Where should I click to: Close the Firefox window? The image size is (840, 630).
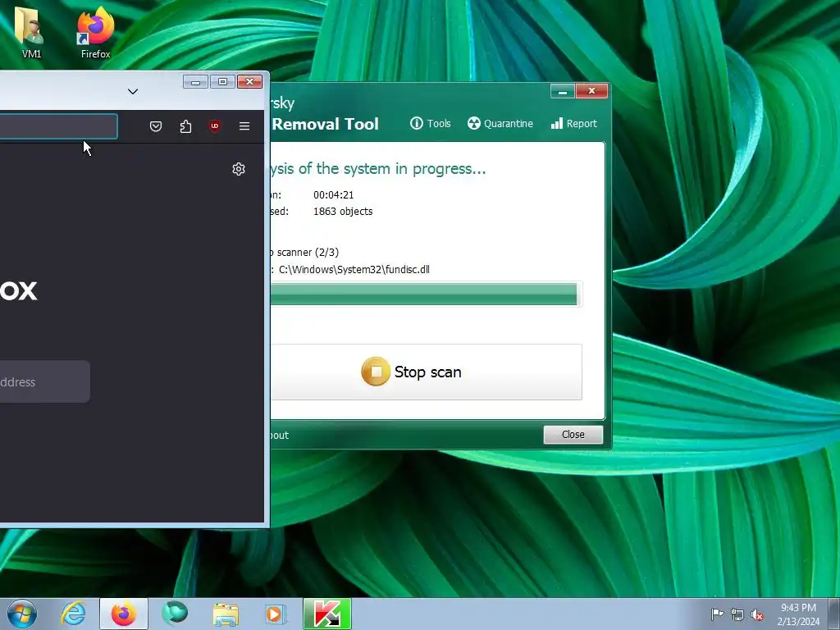[x=249, y=82]
